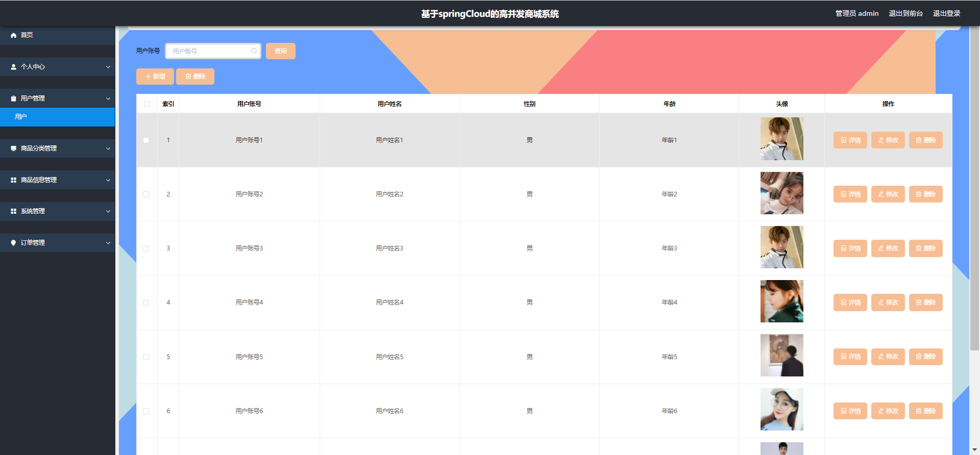This screenshot has width=980, height=455.
Task: Click the person icon beside 个人中心
Action: (x=14, y=67)
